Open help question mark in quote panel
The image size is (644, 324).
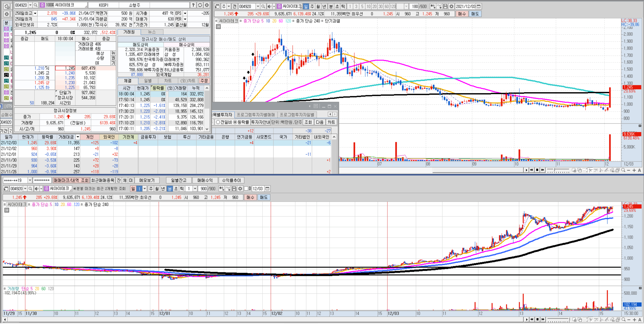point(193,5)
